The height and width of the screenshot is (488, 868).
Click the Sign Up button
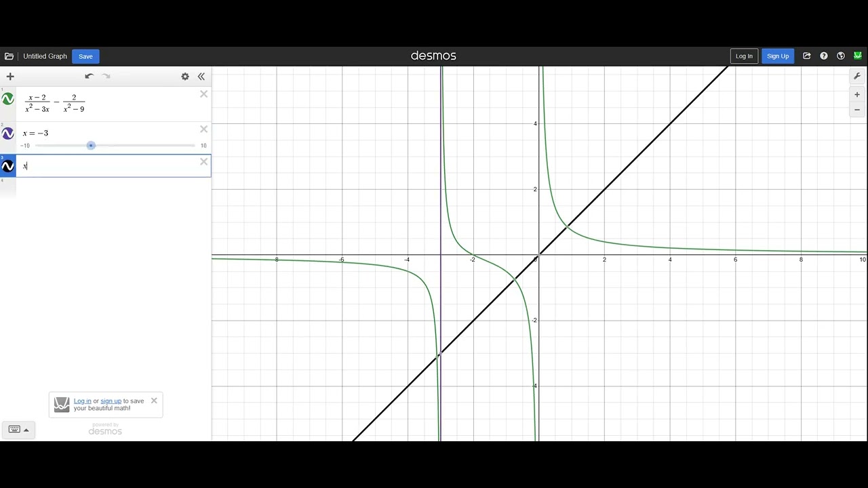778,56
